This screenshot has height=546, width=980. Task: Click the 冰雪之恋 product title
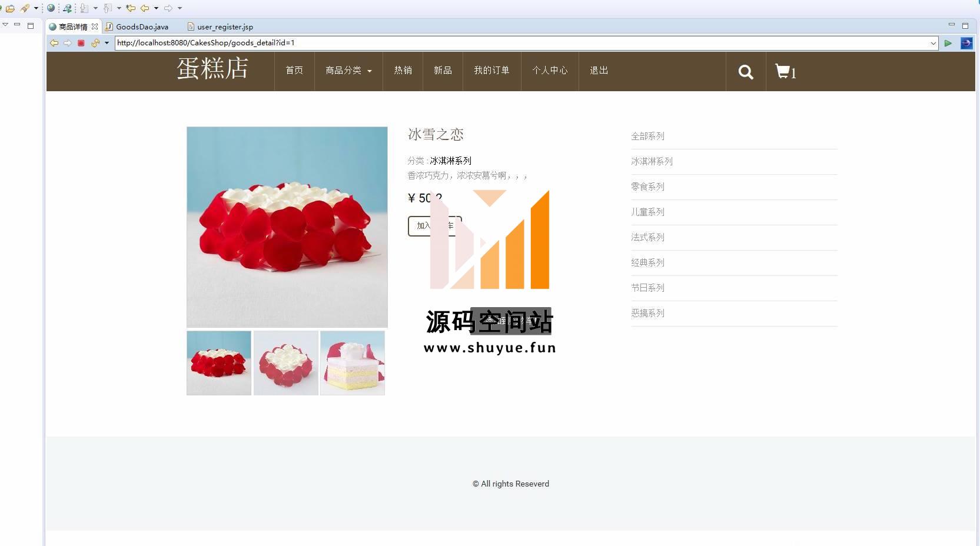tap(436, 135)
